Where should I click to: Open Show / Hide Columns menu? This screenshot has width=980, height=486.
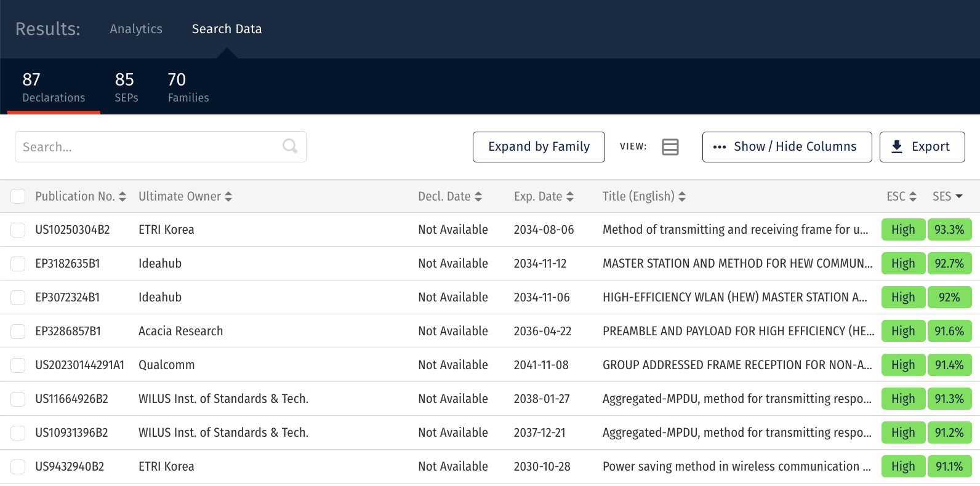coord(787,147)
